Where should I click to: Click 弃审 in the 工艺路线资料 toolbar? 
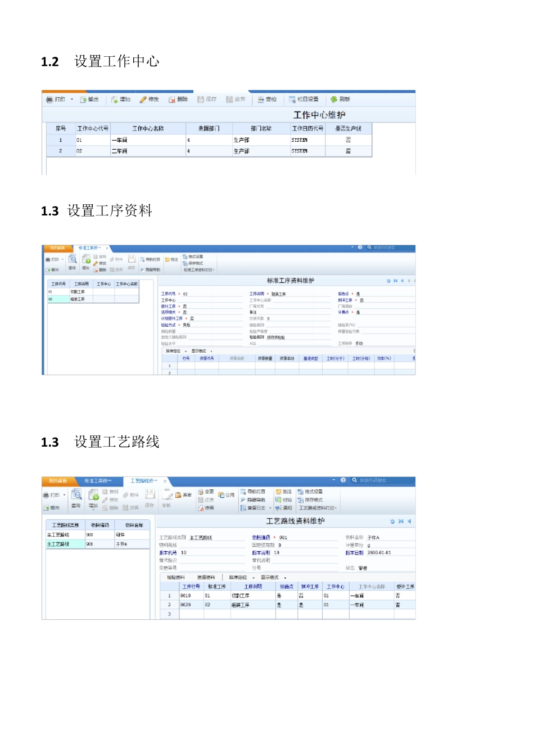(x=183, y=495)
